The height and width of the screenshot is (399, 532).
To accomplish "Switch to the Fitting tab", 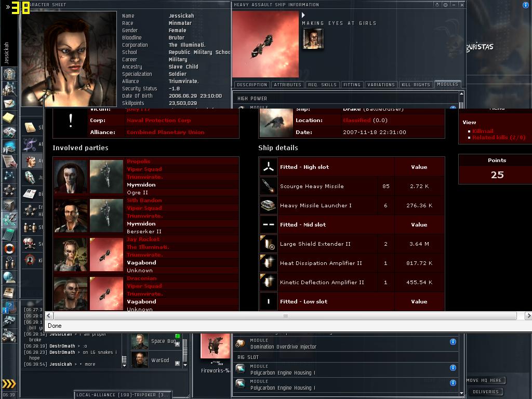I will [352, 85].
